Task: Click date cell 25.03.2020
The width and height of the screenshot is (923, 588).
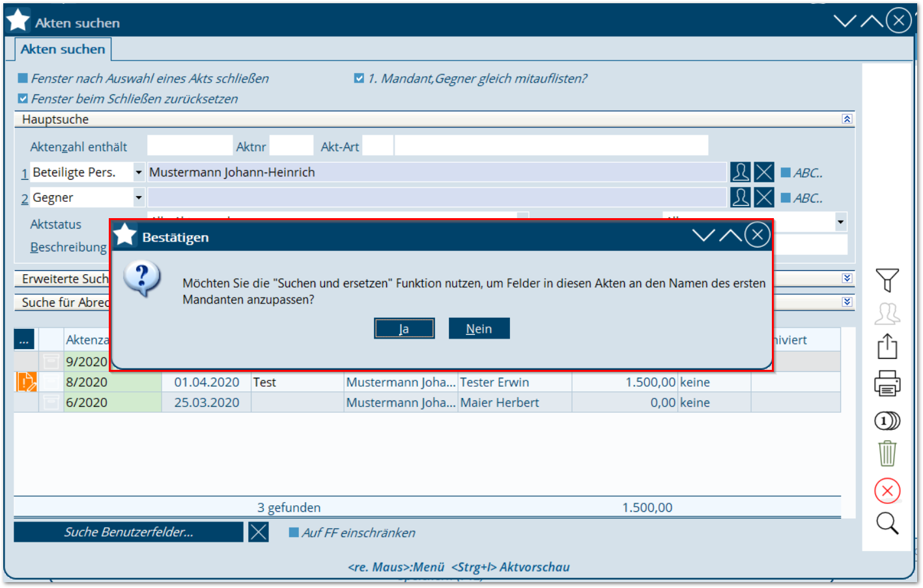Action: tap(206, 402)
